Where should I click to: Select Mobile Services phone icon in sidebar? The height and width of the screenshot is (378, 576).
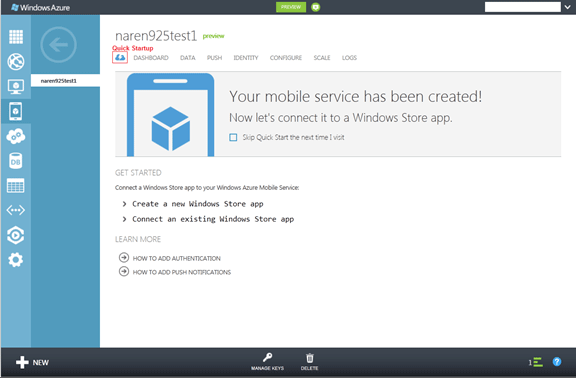click(15, 111)
